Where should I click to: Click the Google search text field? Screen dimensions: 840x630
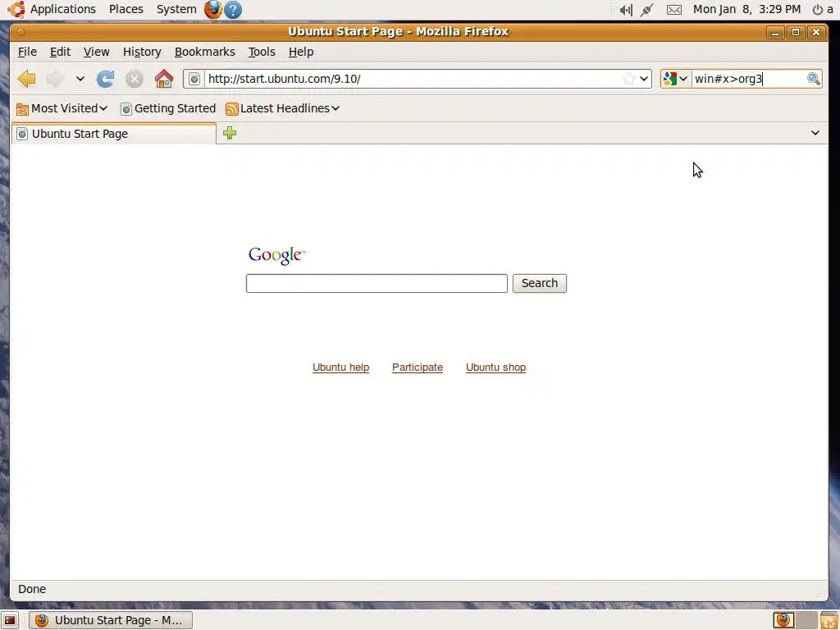click(x=377, y=283)
